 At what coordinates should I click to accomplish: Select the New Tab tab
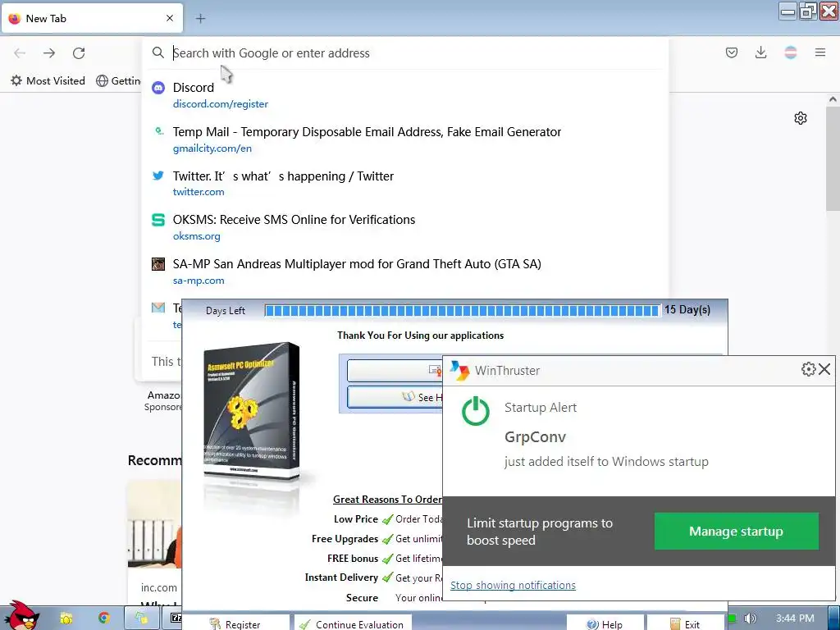(x=92, y=18)
